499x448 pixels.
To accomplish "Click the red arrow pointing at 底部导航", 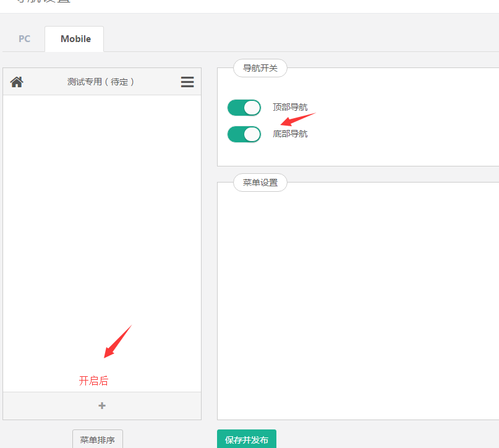I will (x=297, y=119).
